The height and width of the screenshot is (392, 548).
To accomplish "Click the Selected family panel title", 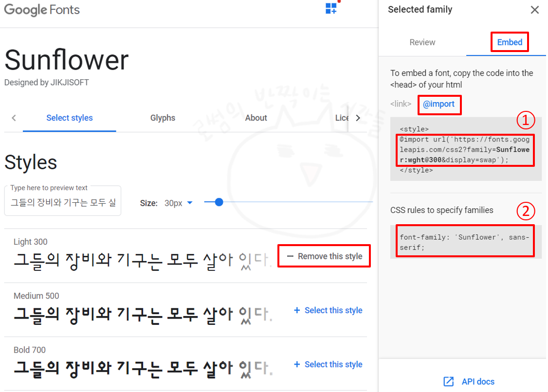I will pyautogui.click(x=420, y=9).
